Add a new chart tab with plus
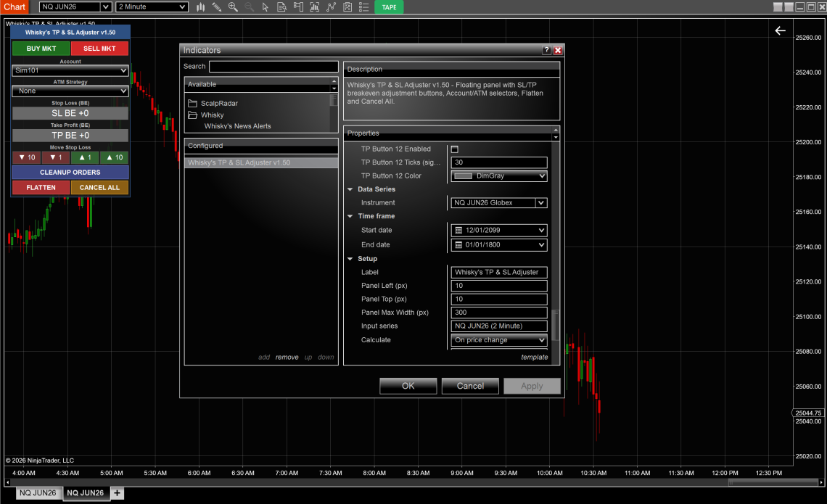The image size is (827, 504). tap(117, 493)
